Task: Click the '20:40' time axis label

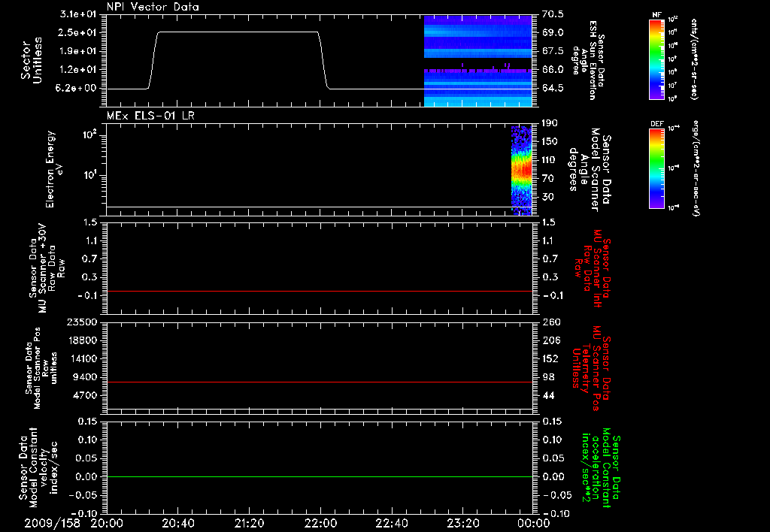Action: click(x=177, y=523)
